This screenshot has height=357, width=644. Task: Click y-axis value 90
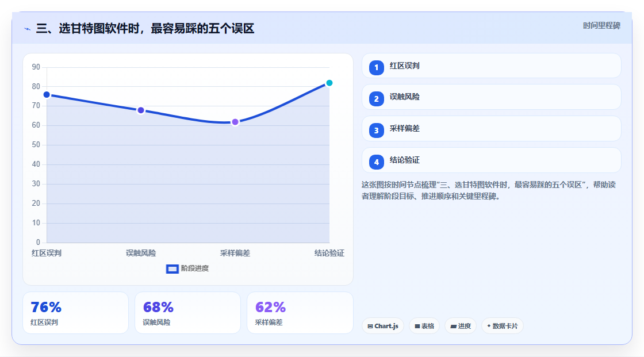[36, 67]
